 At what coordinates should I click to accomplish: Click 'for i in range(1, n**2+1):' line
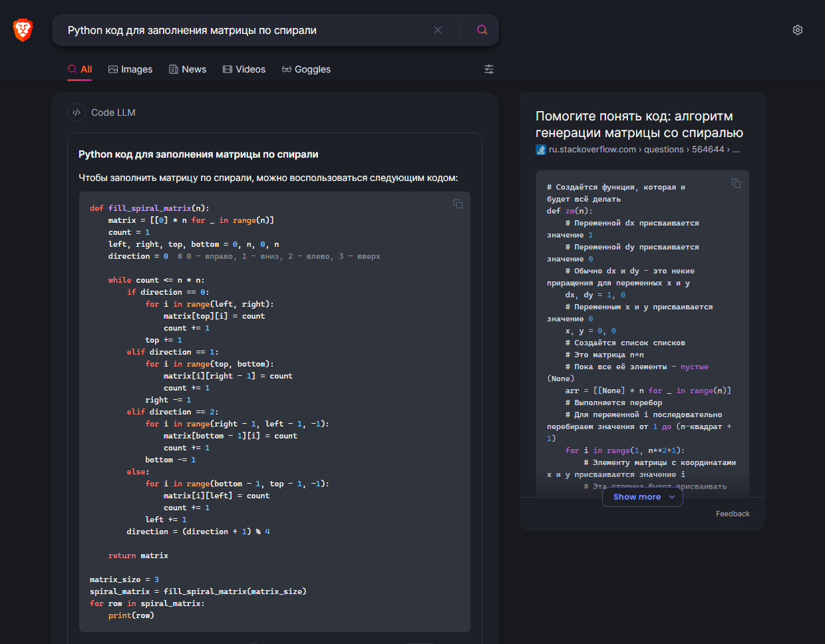click(x=625, y=450)
